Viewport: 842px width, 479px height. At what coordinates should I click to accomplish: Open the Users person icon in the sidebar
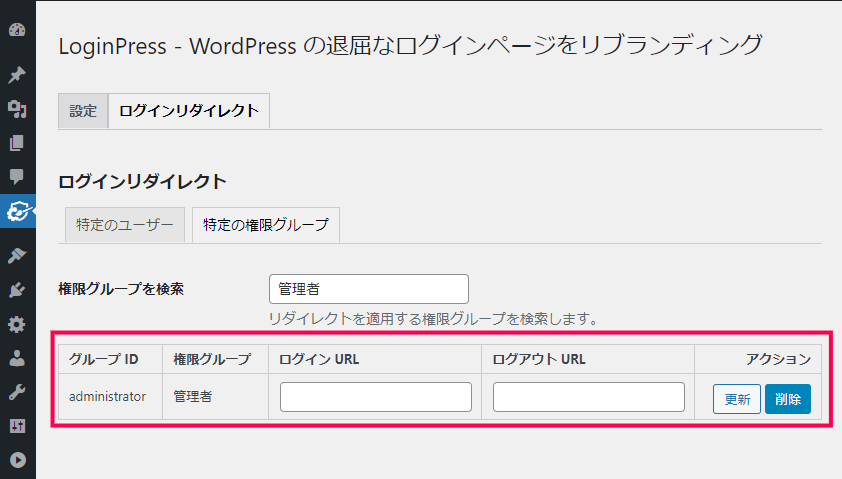click(x=17, y=358)
